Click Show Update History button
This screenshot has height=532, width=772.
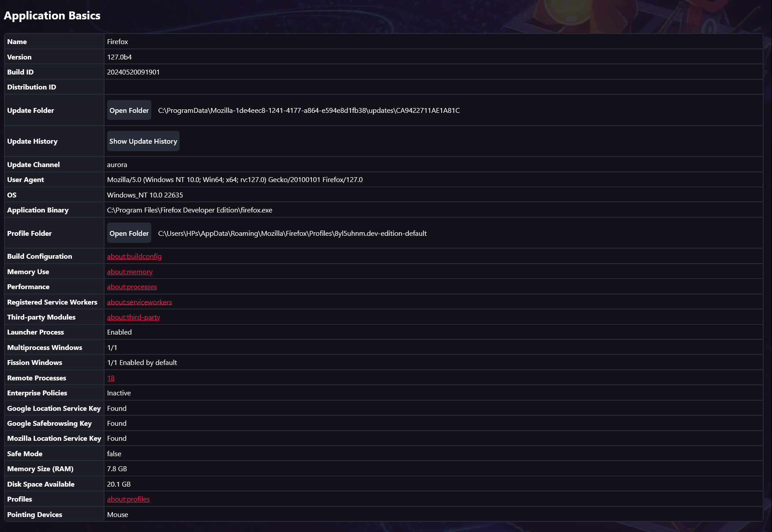[143, 141]
